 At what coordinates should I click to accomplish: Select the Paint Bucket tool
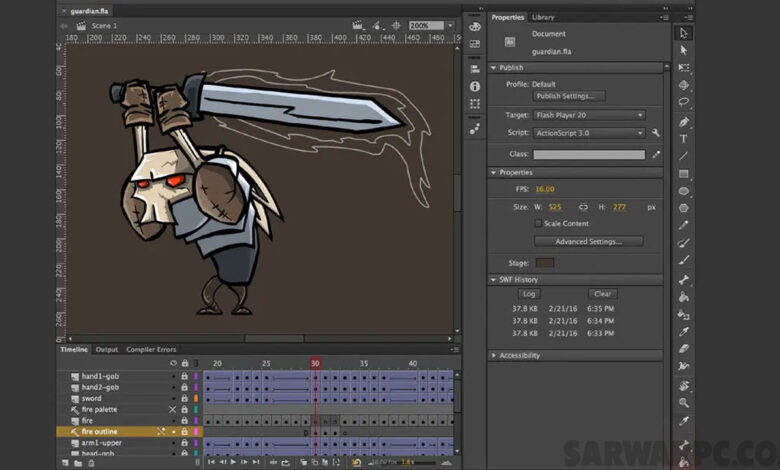(684, 297)
